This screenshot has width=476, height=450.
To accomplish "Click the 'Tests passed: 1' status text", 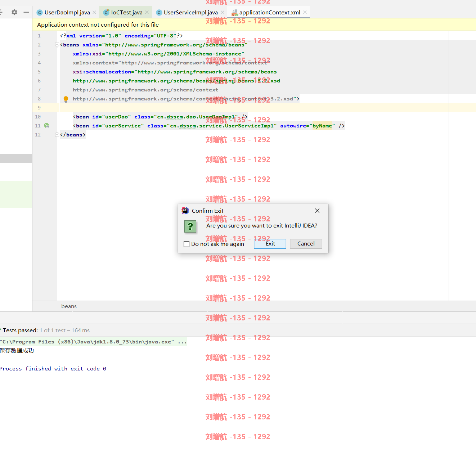I will click(23, 330).
